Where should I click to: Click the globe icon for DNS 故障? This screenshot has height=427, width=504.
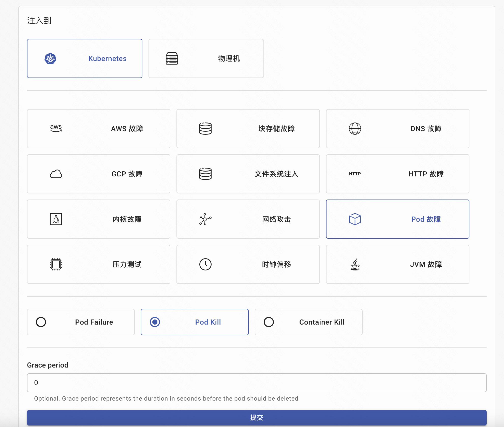coord(355,129)
